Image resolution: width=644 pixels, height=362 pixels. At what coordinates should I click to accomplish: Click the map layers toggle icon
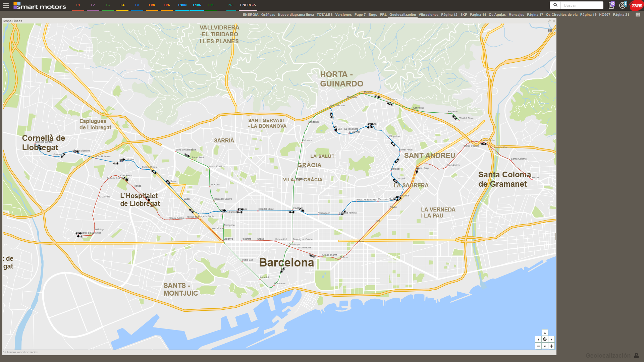pyautogui.click(x=550, y=31)
